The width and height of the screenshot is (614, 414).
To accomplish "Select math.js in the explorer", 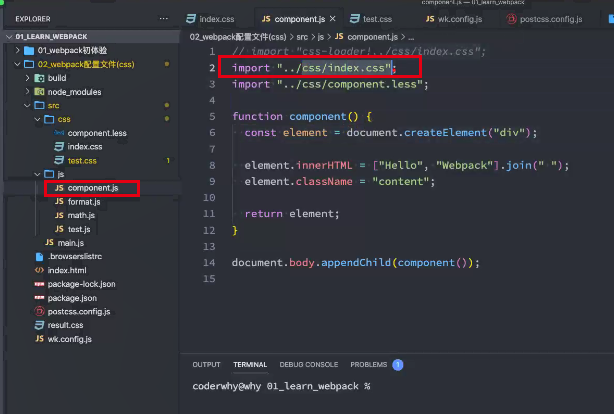I will point(81,215).
